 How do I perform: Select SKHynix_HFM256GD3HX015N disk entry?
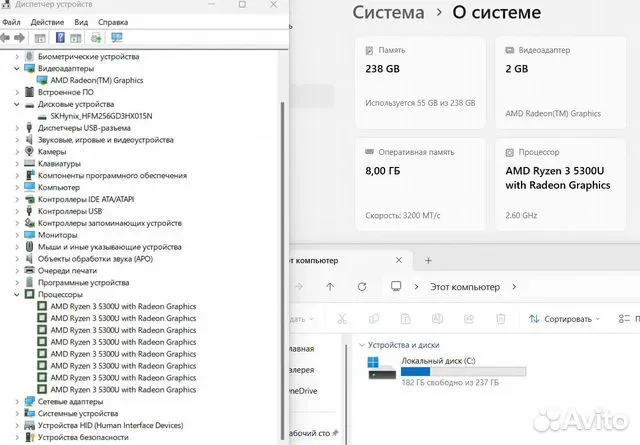[101, 116]
